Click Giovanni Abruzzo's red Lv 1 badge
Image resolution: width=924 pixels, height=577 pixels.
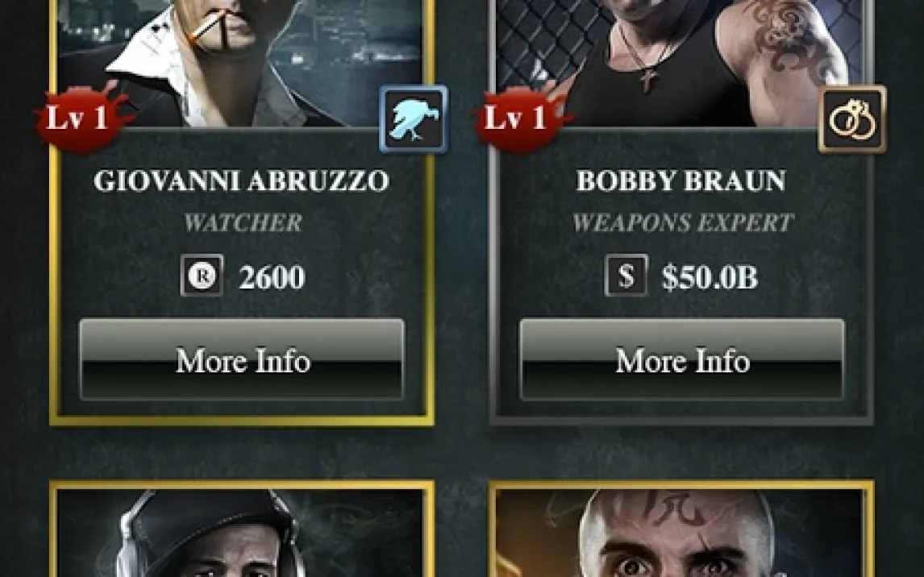[80, 118]
